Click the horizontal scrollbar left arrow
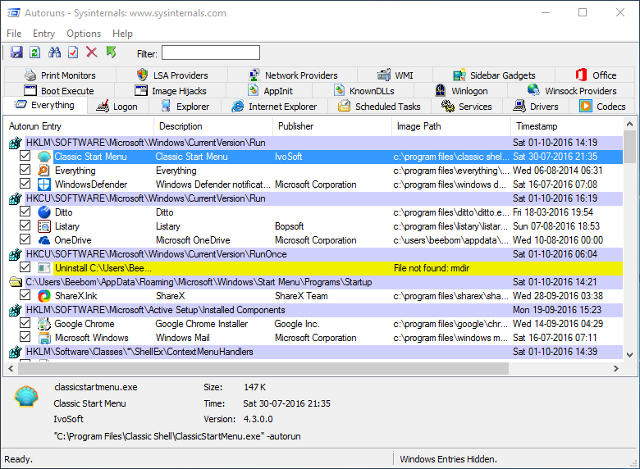The height and width of the screenshot is (469, 640). (x=11, y=369)
